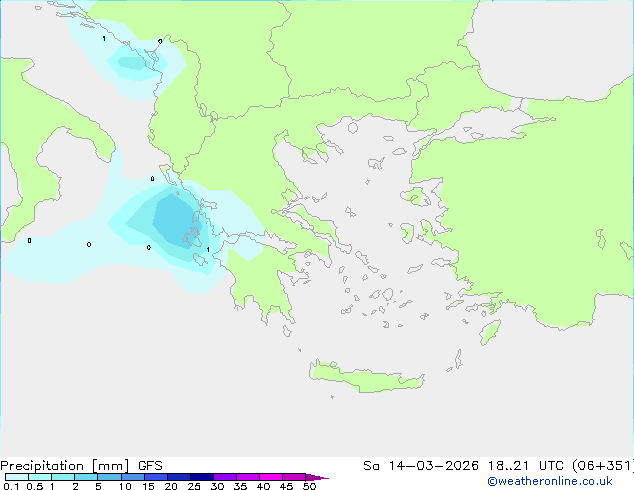Viewport: 634px width, 490px height.
Task: Pick the 5 mm legend swatch
Action: 109,477
